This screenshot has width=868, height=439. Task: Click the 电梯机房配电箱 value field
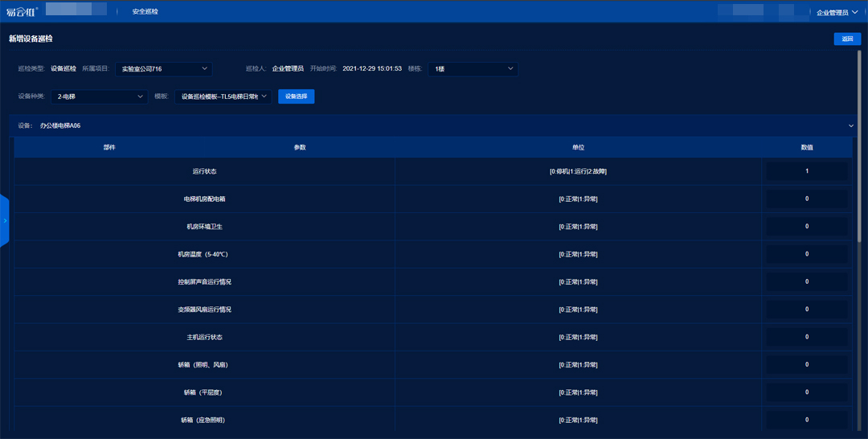coord(807,199)
